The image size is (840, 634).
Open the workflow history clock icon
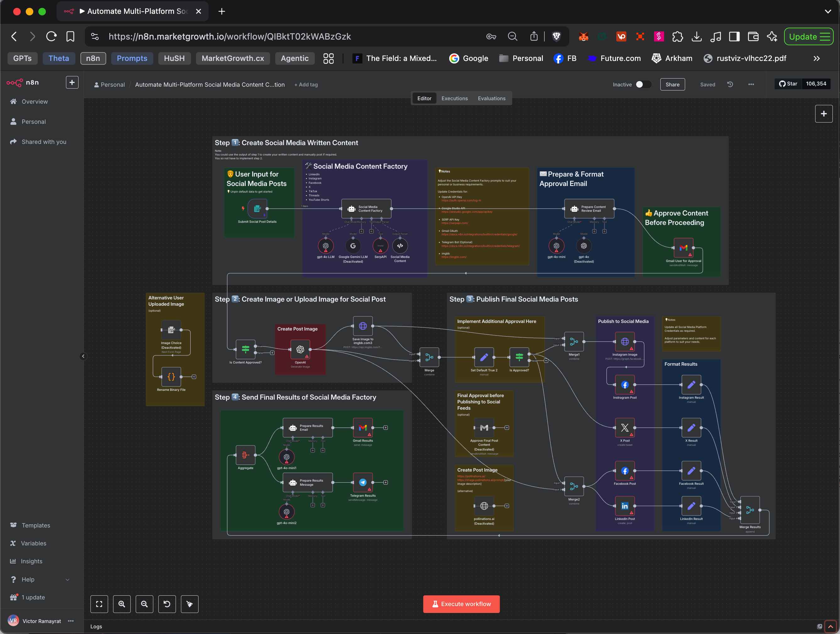(730, 84)
